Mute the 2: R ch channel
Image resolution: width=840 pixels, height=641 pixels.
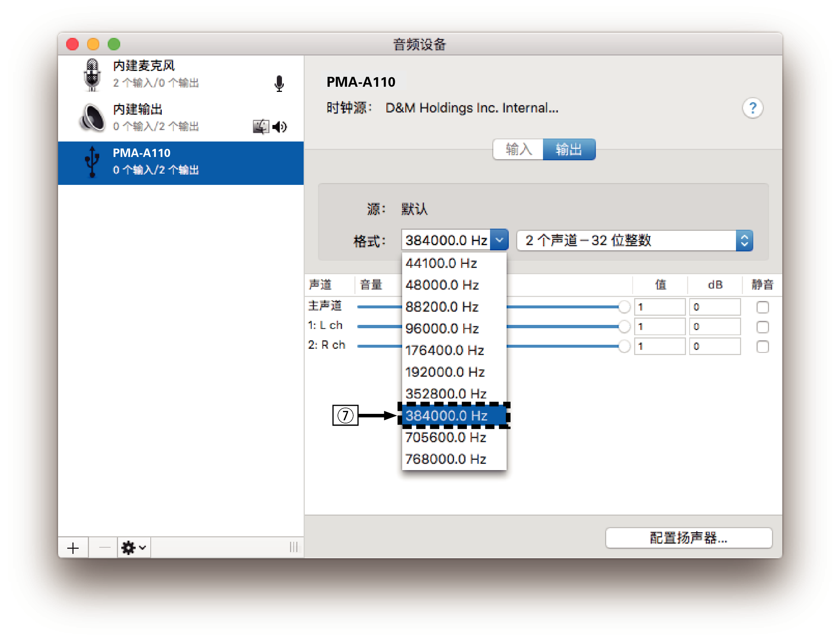762,347
